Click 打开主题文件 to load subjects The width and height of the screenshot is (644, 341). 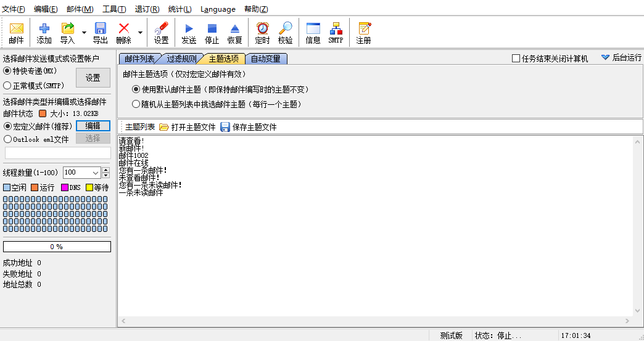pos(188,127)
